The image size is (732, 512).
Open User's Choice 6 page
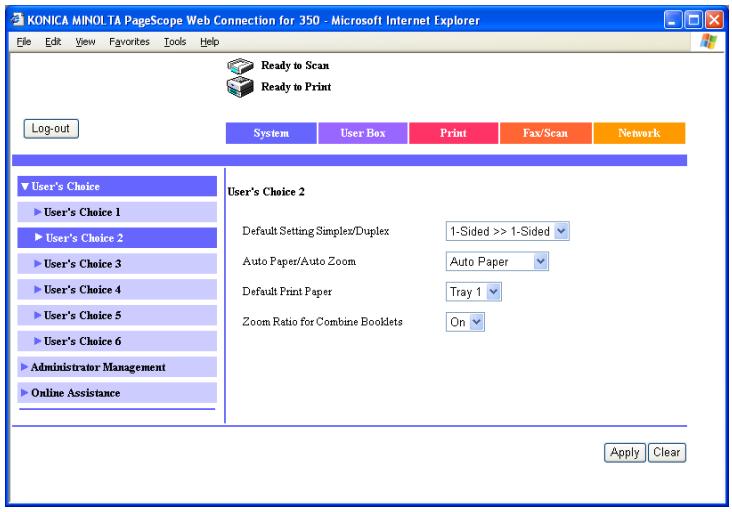pyautogui.click(x=117, y=341)
